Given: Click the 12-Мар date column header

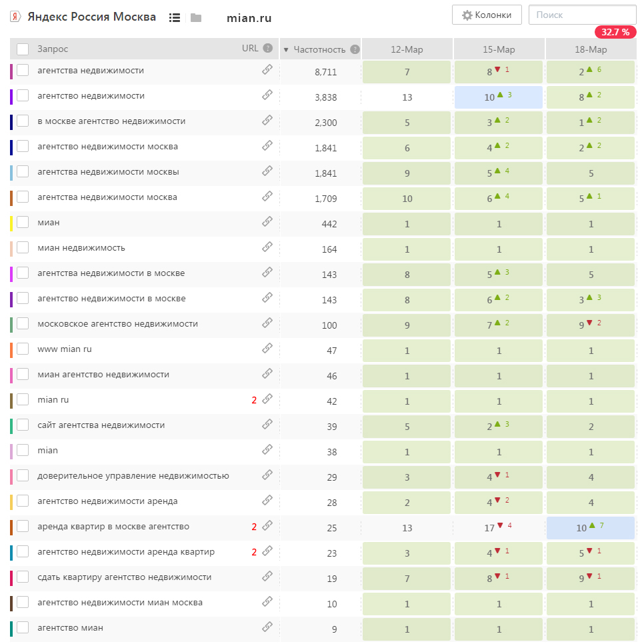Looking at the screenshot, I should 407,49.
